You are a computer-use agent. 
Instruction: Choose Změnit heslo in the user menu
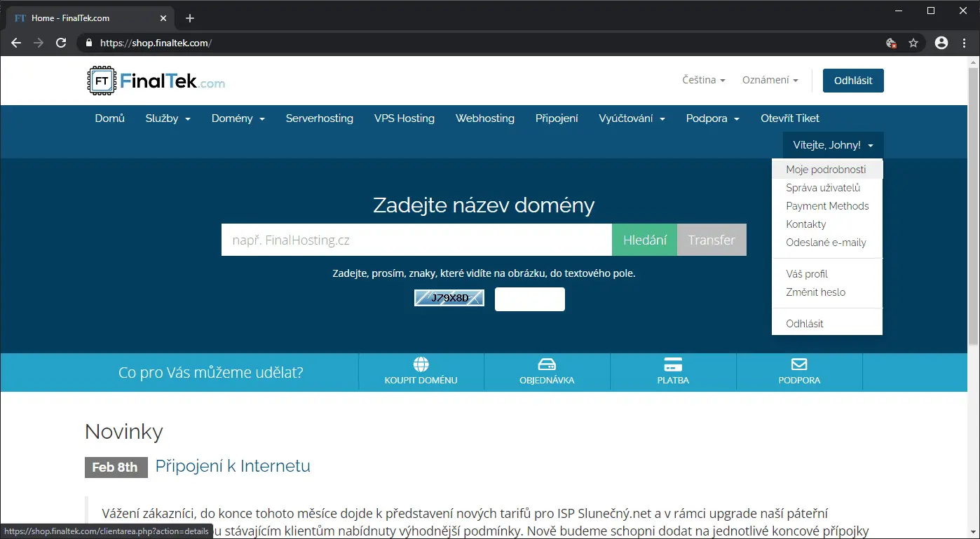click(815, 292)
